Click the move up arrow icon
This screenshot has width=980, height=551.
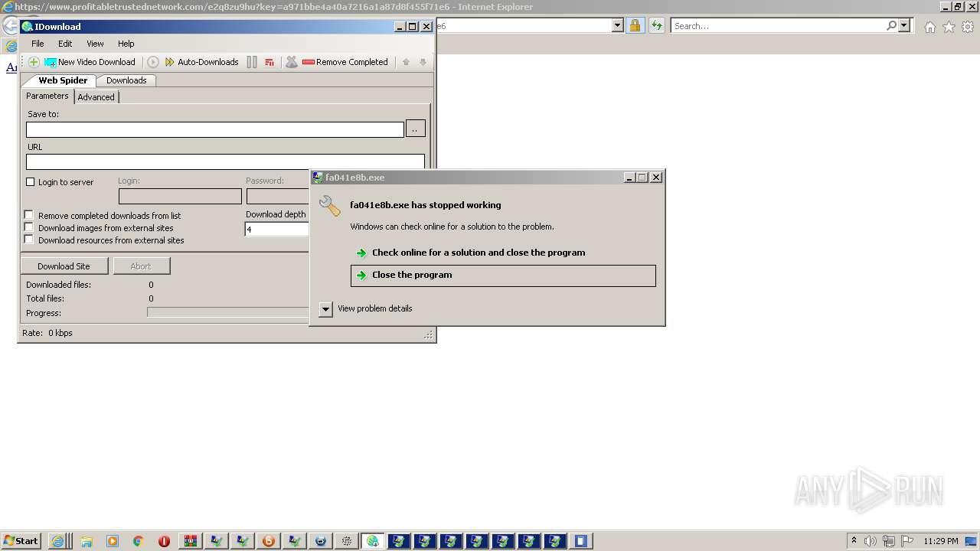[x=406, y=62]
